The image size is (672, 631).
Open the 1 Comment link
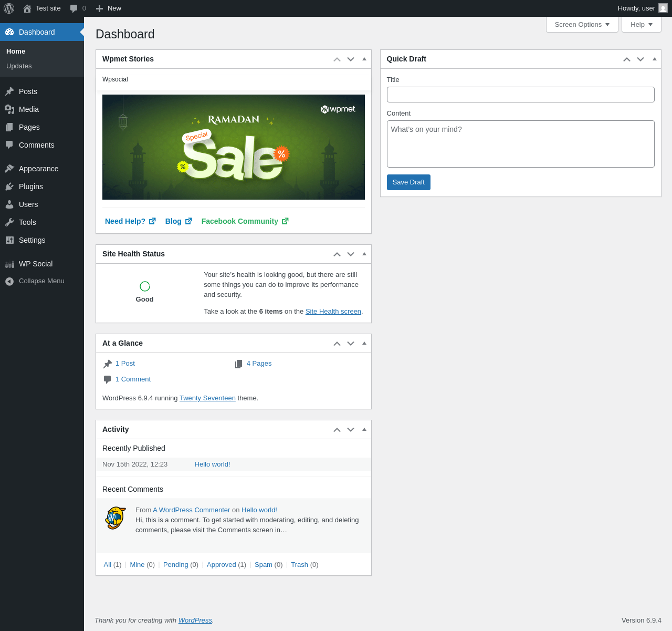tap(133, 379)
